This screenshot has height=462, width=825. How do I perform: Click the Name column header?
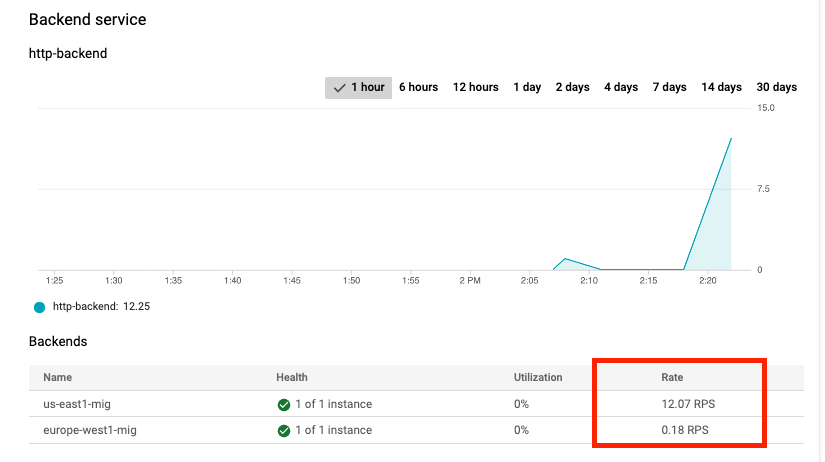[58, 377]
